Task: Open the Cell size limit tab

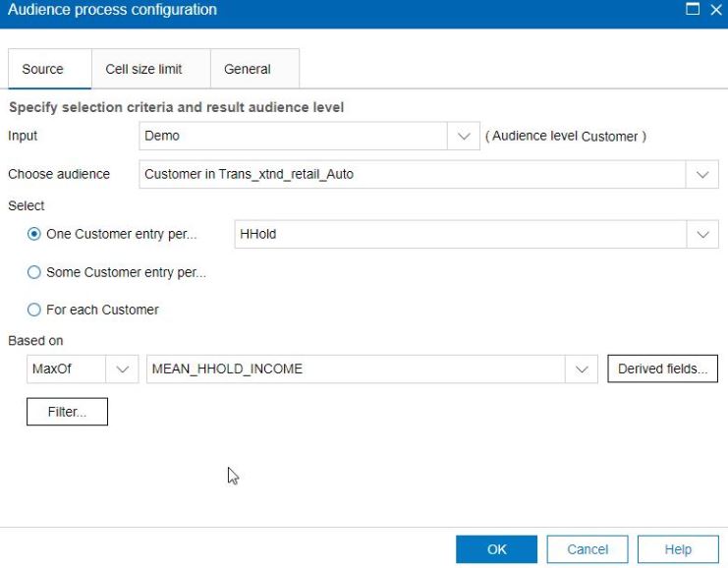Action: [143, 69]
